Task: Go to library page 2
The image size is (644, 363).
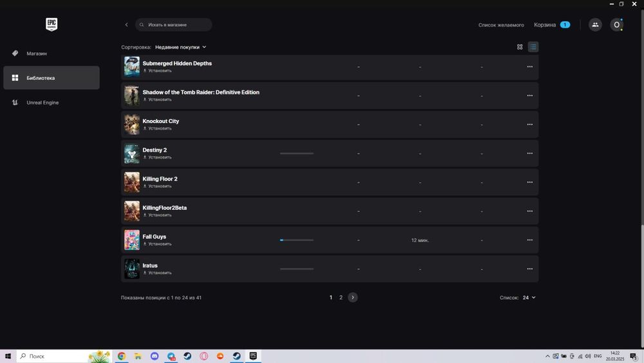Action: (x=341, y=298)
